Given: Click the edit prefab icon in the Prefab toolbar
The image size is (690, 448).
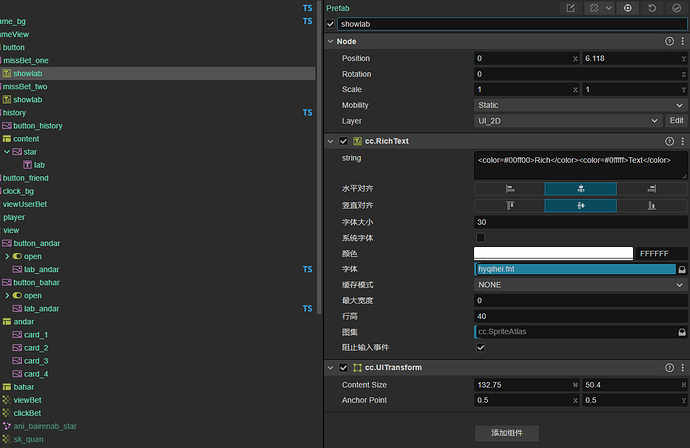Looking at the screenshot, I should [x=570, y=8].
